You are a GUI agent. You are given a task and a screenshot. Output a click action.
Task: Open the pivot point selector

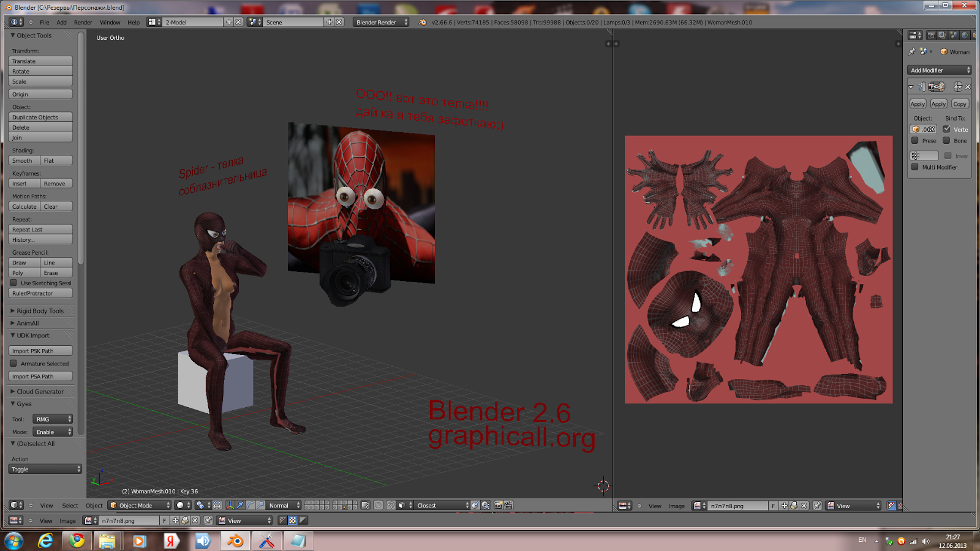pyautogui.click(x=203, y=506)
